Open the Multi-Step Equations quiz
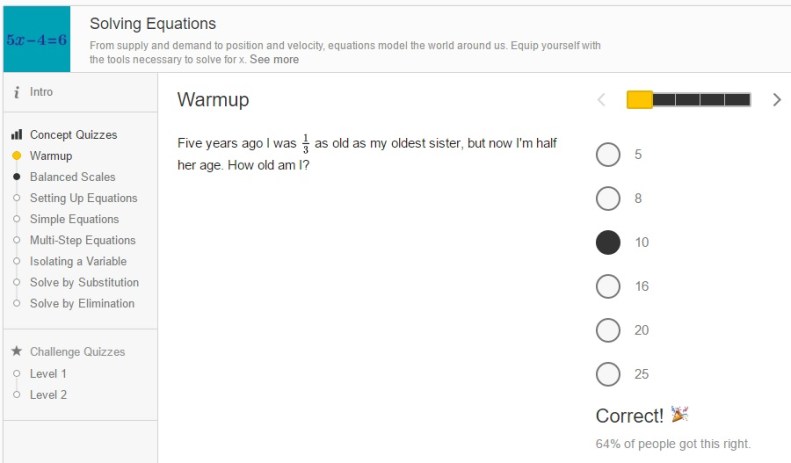 pyautogui.click(x=82, y=240)
